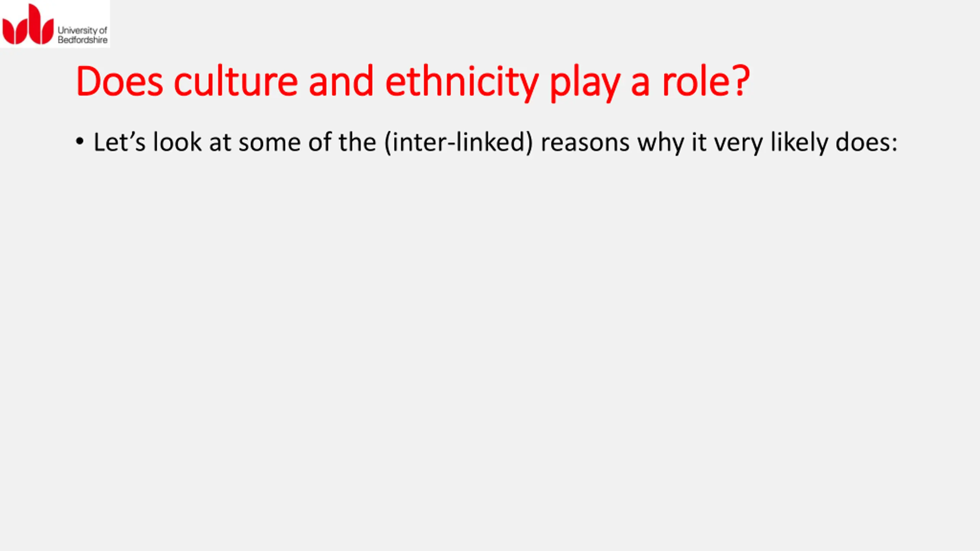Click the word "Bedfordshire" in the logo
Image resolution: width=980 pixels, height=551 pixels.
(83, 40)
